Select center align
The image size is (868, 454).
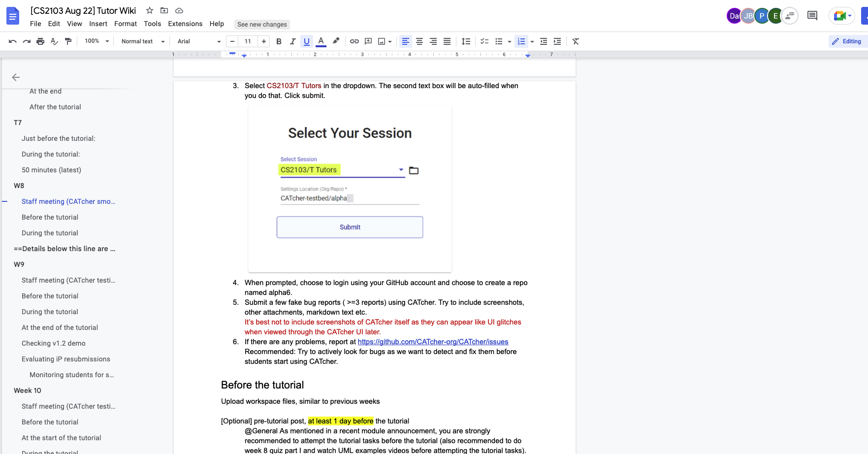point(419,41)
